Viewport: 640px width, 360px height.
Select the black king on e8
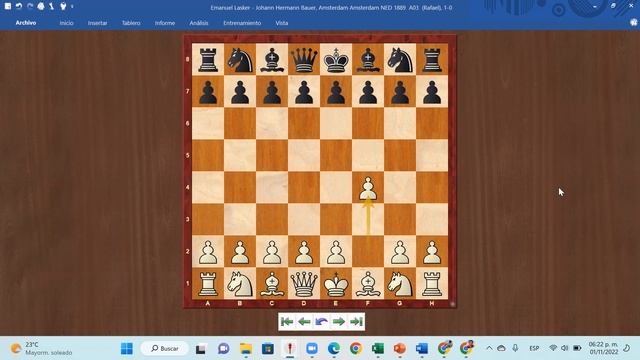pos(336,60)
